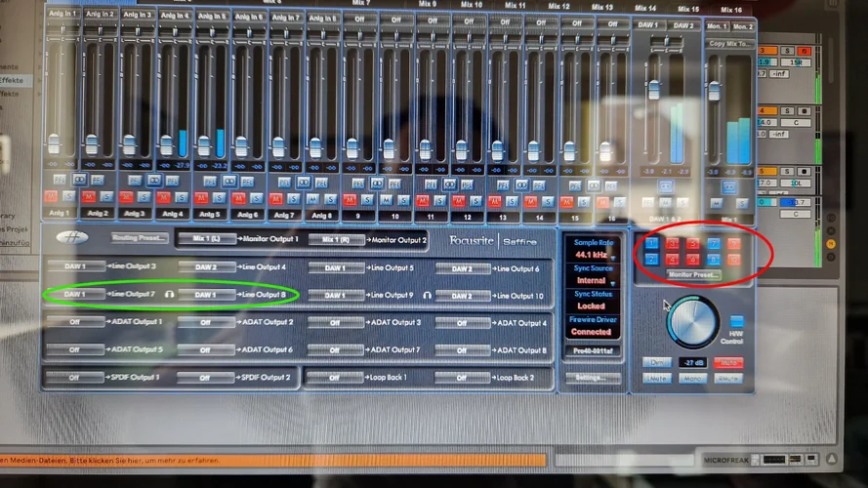Viewport: 868px width, 488px height.
Task: Select monitor output button 1
Action: click(652, 244)
